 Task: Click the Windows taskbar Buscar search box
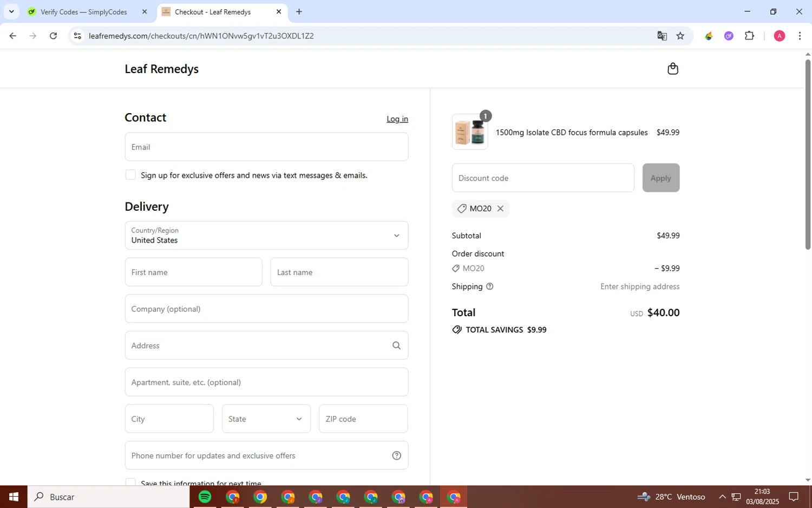(x=108, y=497)
